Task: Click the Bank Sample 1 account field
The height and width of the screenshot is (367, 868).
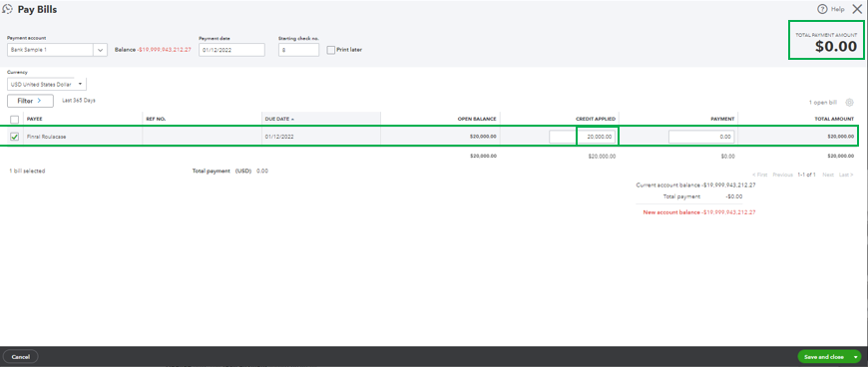Action: click(x=50, y=50)
